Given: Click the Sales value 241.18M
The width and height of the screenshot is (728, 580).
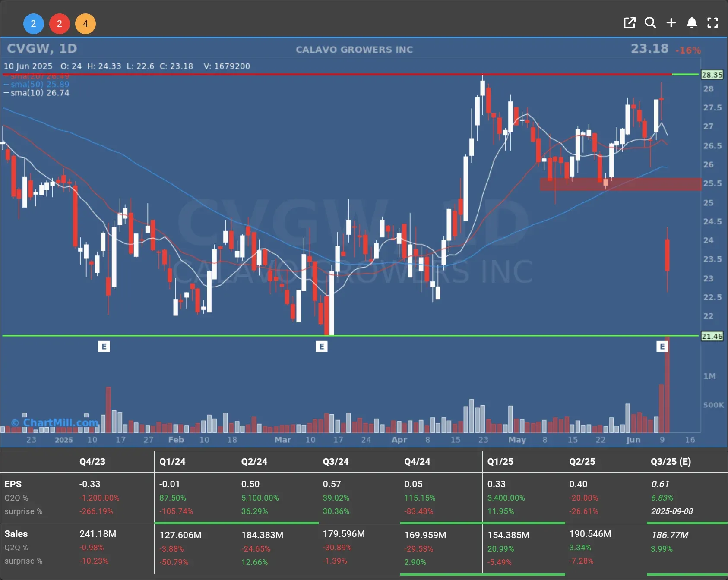Looking at the screenshot, I should point(98,534).
